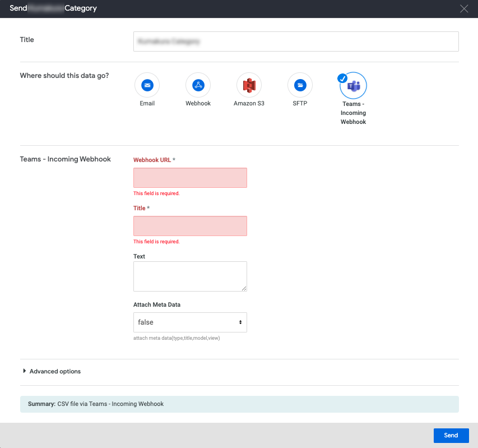Screen dimensions: 478x448
Task: Click the Attach Meta Data label
Action: pyautogui.click(x=157, y=304)
